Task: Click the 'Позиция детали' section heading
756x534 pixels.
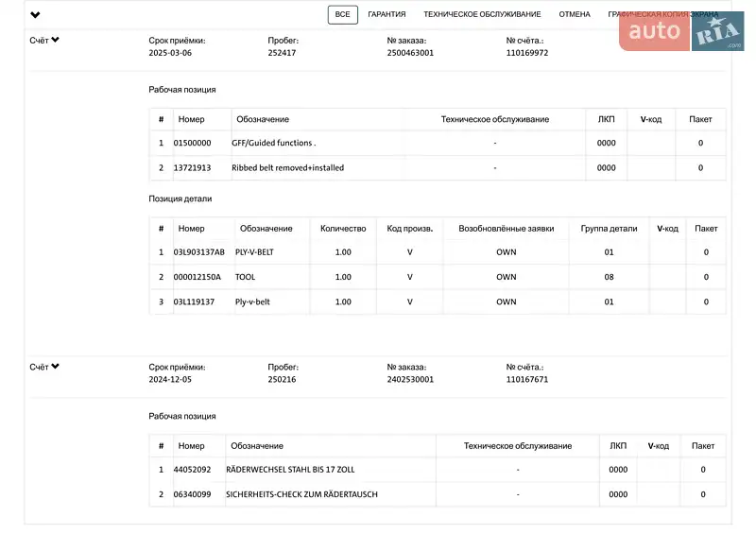Action: coord(180,198)
